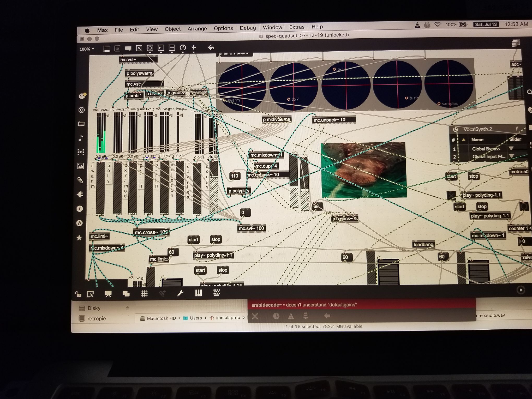Open the Object menu
The width and height of the screenshot is (532, 399).
[x=172, y=29]
